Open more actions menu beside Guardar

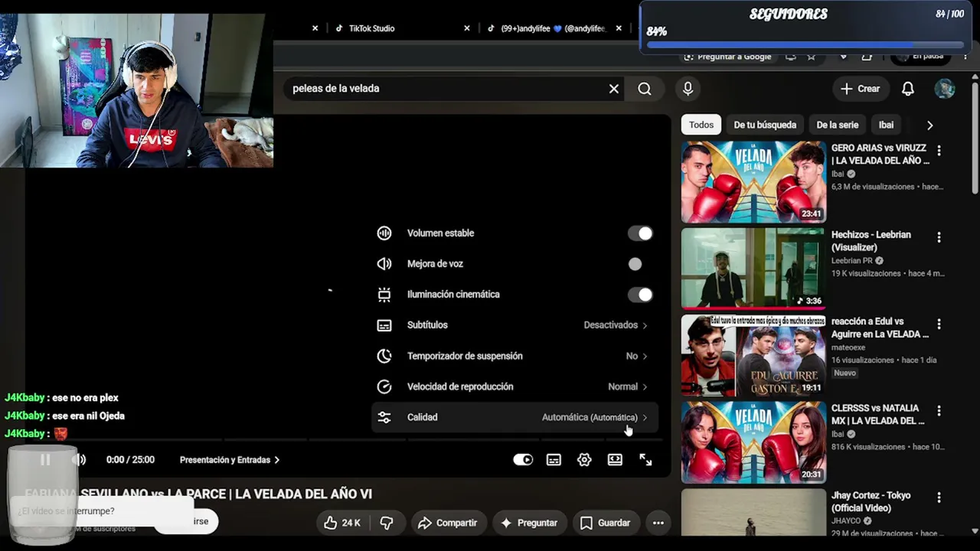pyautogui.click(x=658, y=523)
